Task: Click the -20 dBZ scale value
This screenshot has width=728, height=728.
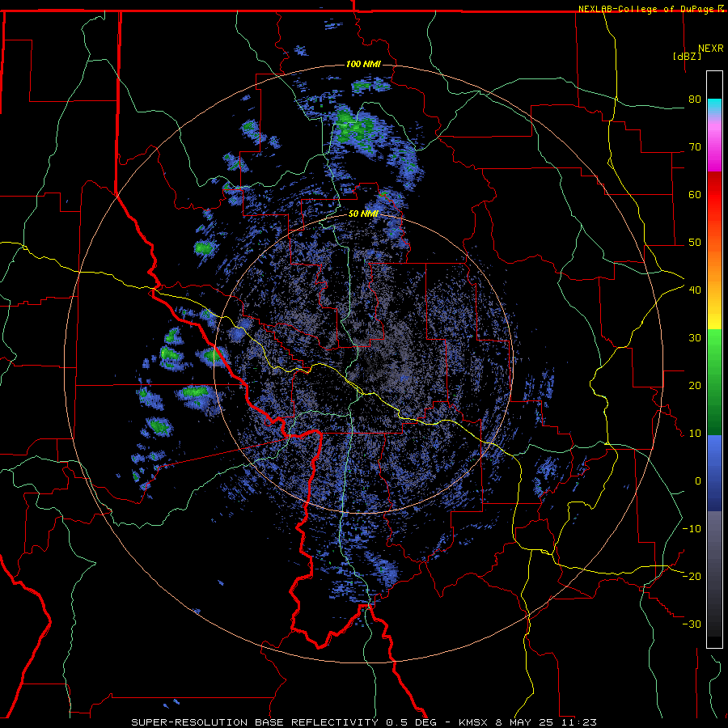Action: (x=692, y=577)
